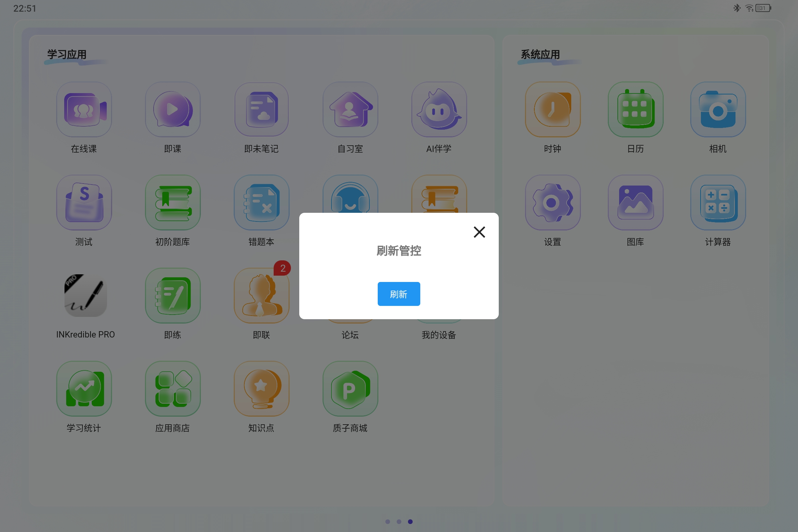Tap the battery indicator
This screenshot has width=798, height=532.
[763, 8]
